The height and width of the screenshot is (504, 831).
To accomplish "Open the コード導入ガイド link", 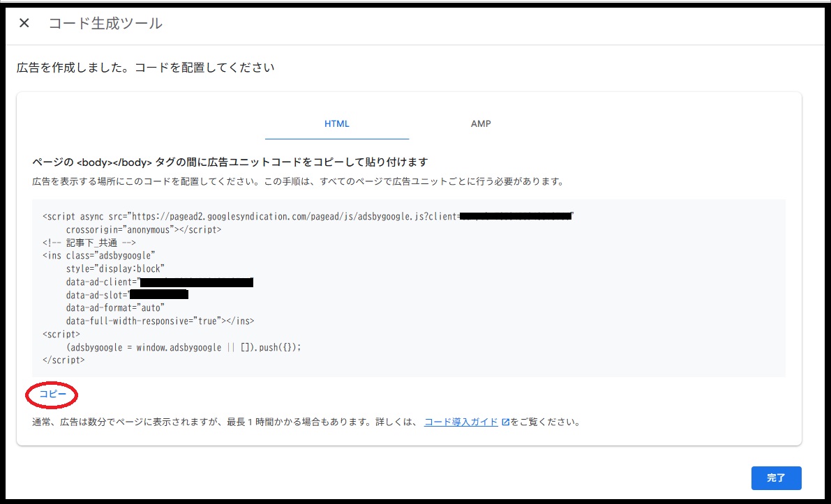I will (461, 422).
